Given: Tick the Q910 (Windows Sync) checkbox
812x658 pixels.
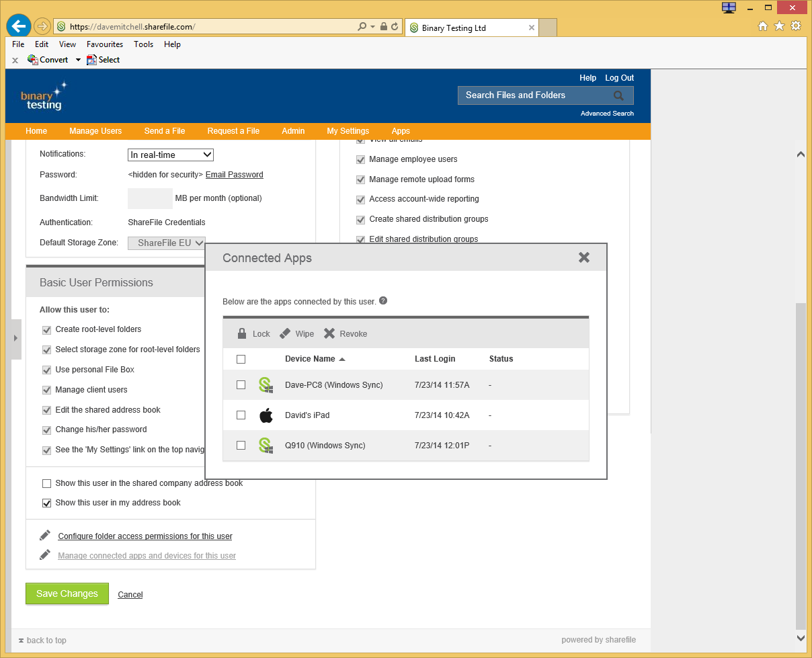Looking at the screenshot, I should pyautogui.click(x=241, y=445).
